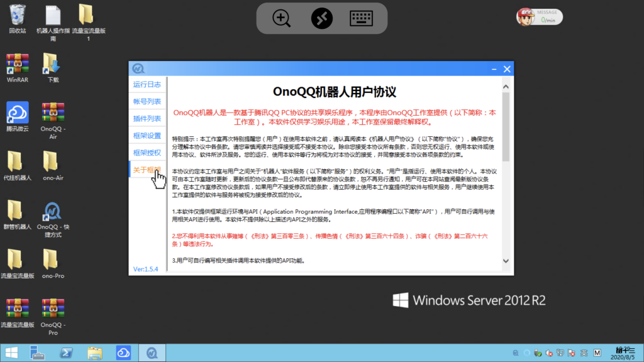
Task: Click the Ver:1.5.4 version label
Action: (145, 269)
